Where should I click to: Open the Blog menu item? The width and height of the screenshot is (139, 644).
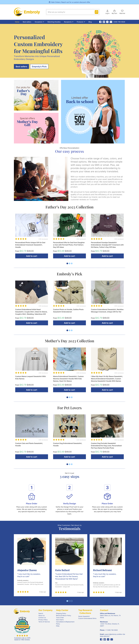coord(90,22)
